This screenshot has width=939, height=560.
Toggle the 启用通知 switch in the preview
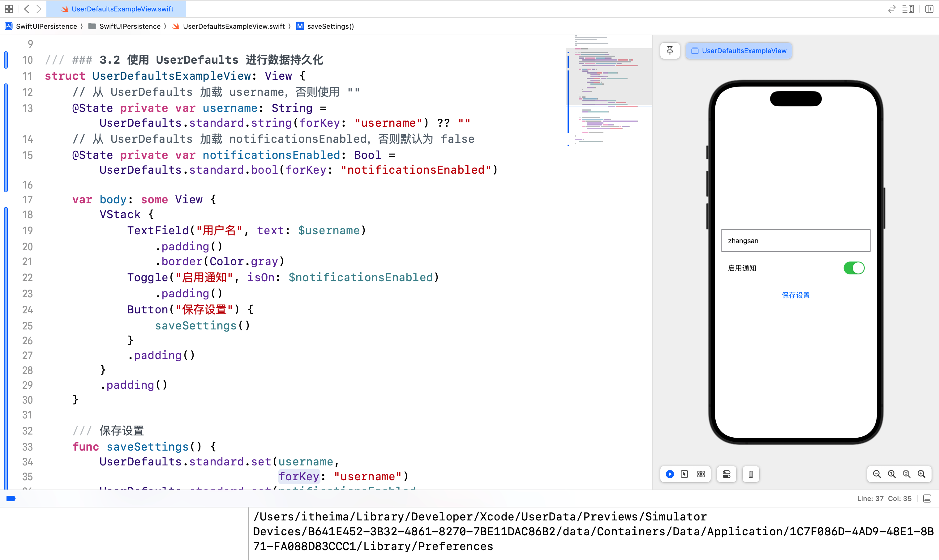pyautogui.click(x=854, y=268)
